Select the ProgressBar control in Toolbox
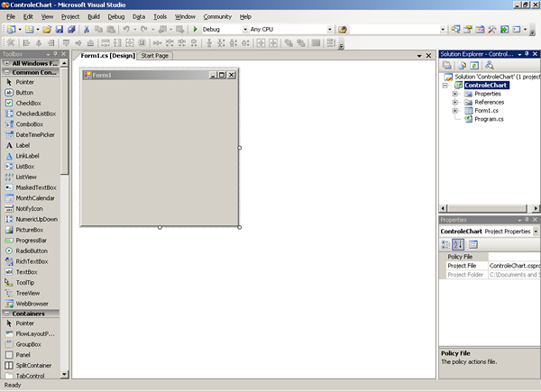Viewport: 541px width, 392px height. pyautogui.click(x=31, y=241)
